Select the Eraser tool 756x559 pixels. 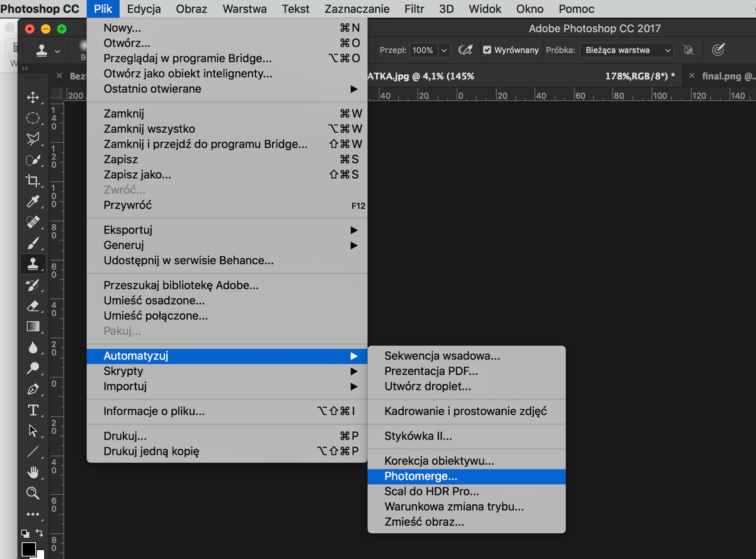tap(33, 305)
